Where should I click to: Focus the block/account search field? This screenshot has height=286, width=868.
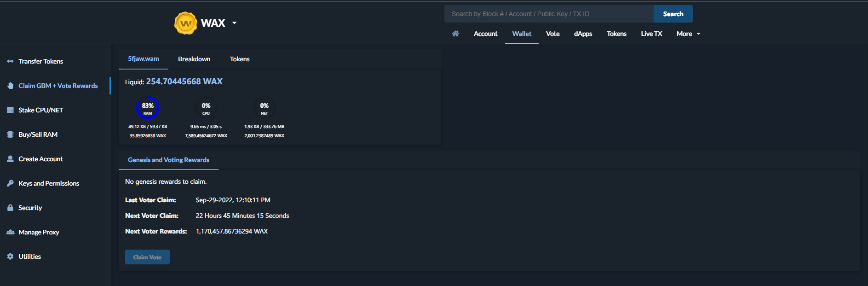tap(549, 14)
